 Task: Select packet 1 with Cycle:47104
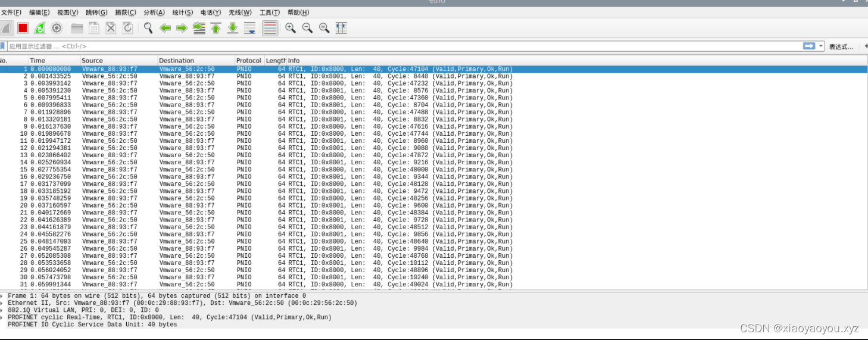[434, 69]
